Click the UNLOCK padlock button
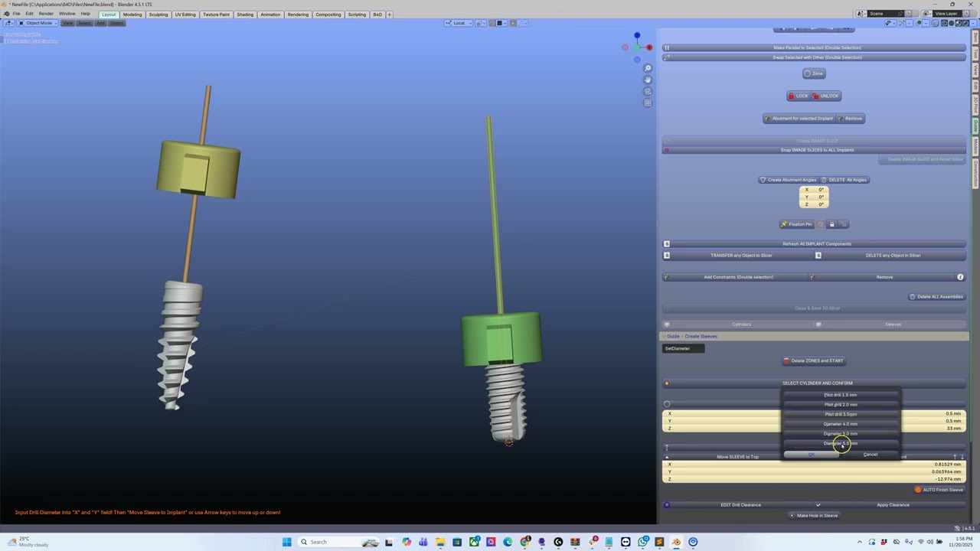Screen dimensions: 980x551 825,96
